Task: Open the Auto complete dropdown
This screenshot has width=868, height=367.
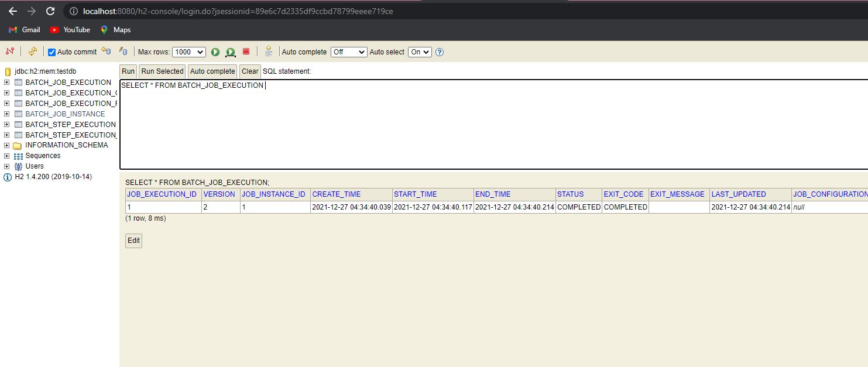Action: click(349, 52)
